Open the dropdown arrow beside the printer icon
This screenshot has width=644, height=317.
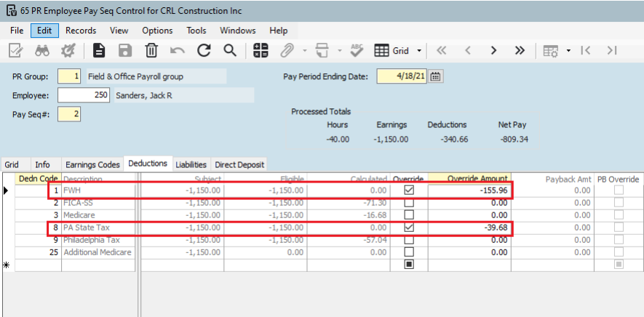[x=340, y=51]
